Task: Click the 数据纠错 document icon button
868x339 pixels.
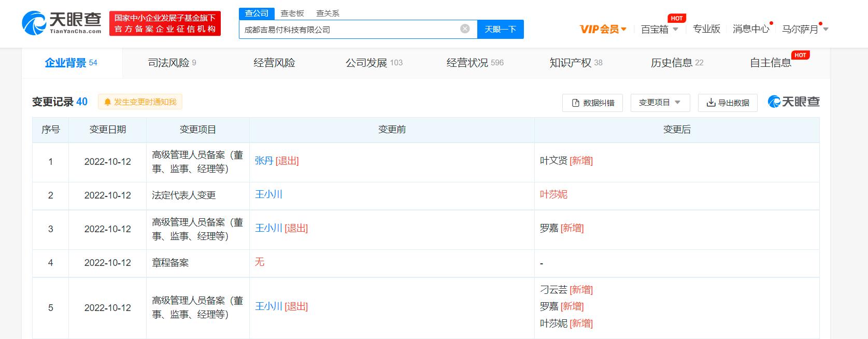Action: [x=592, y=103]
